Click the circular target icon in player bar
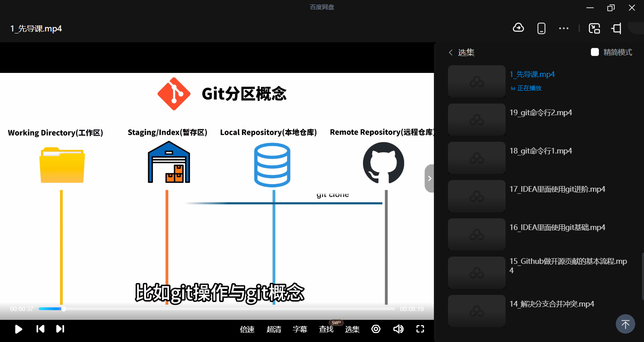 click(x=376, y=329)
